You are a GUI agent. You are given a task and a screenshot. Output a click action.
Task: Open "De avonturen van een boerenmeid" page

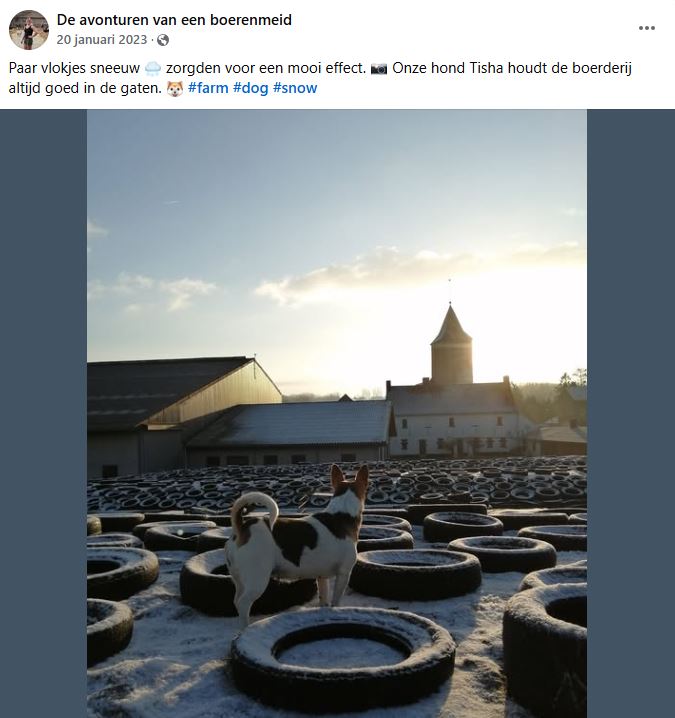coord(174,20)
